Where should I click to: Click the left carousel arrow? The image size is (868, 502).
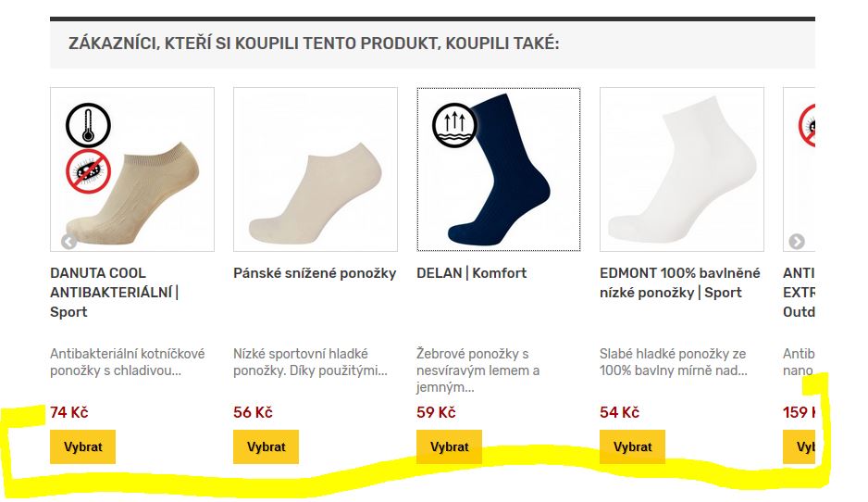pos(68,242)
